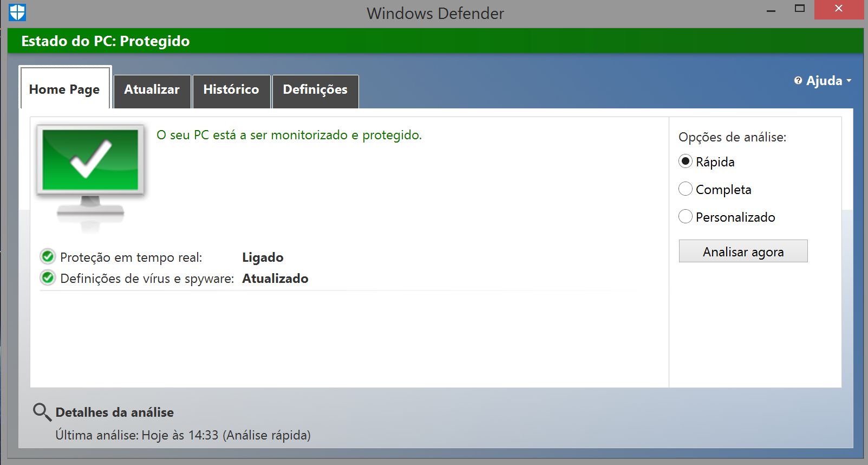Minimize the Windows Defender window
868x465 pixels.
772,10
